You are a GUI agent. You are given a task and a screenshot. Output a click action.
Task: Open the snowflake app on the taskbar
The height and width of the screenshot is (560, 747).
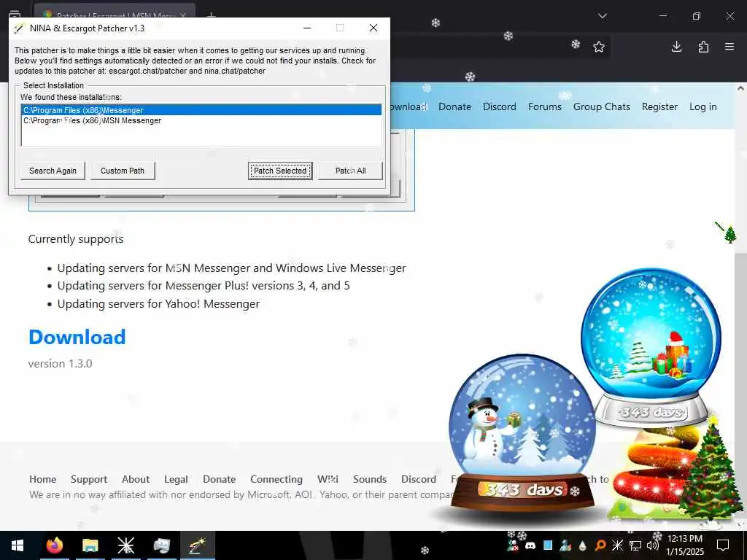click(125, 545)
